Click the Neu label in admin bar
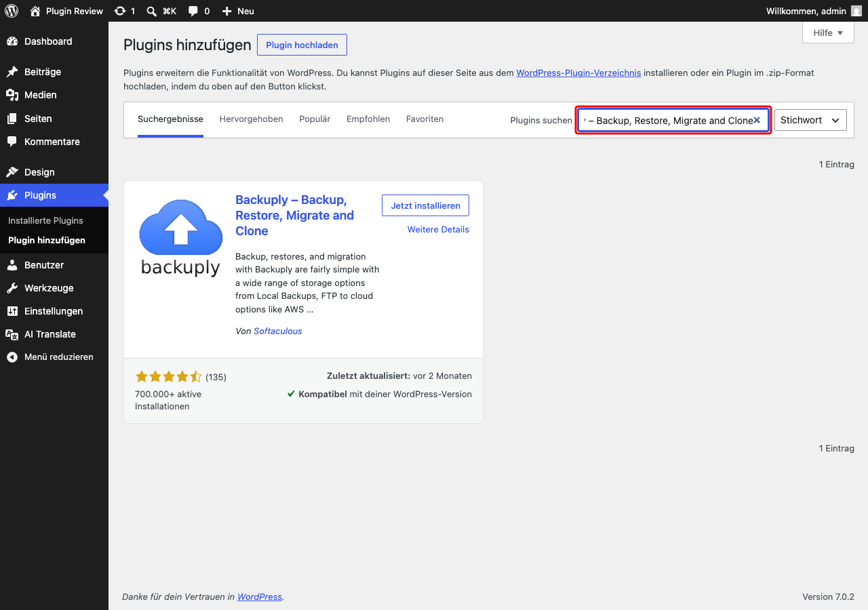This screenshot has width=868, height=610. [x=245, y=11]
